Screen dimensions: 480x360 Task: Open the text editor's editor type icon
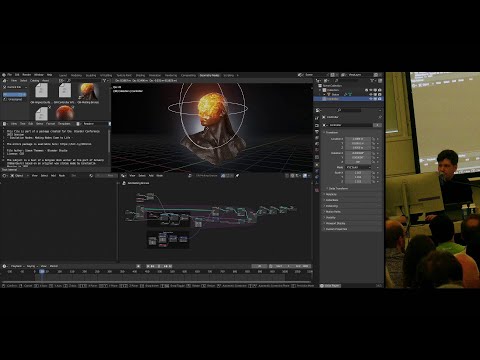[4, 124]
